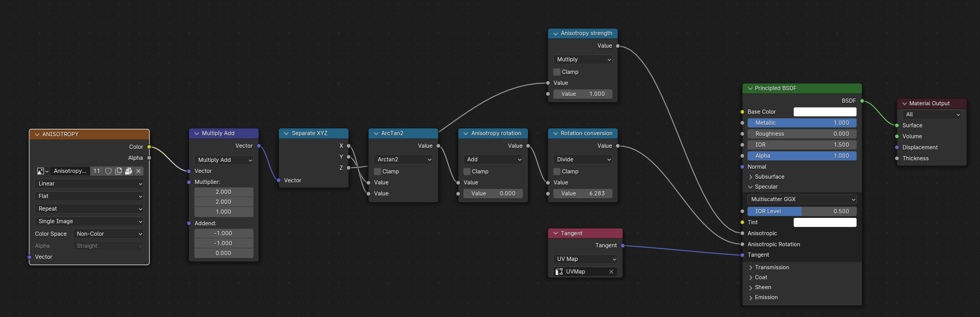Clear the UVMap field with X icon
The image size is (980, 317).
(611, 272)
